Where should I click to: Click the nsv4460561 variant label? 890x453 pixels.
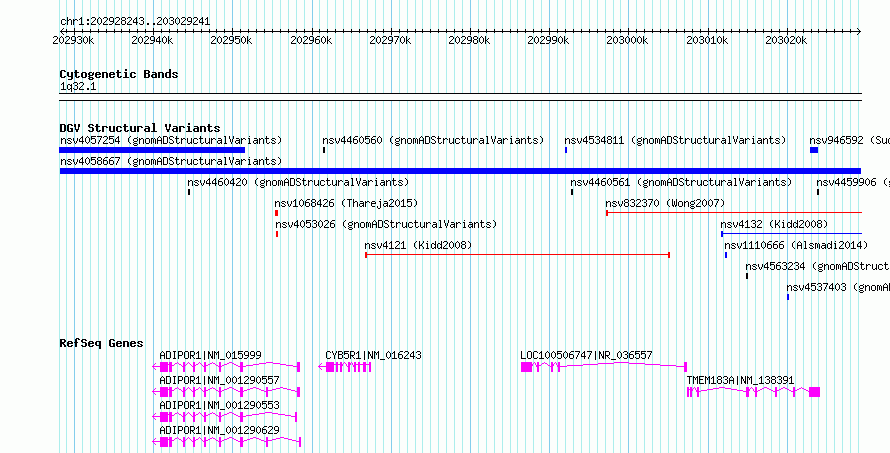[681, 183]
